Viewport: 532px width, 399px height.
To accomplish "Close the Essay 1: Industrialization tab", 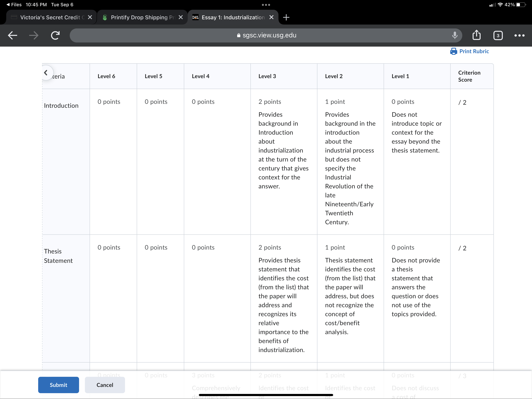I will coord(271,17).
